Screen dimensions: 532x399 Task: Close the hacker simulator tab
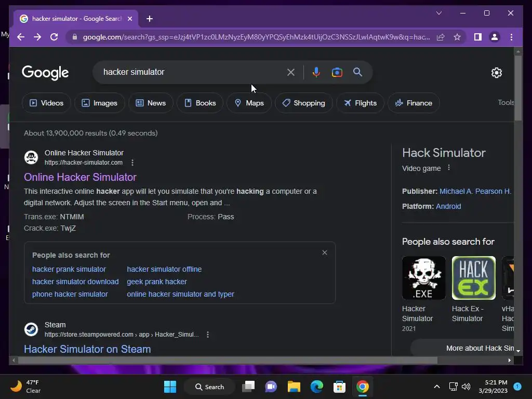coord(129,19)
